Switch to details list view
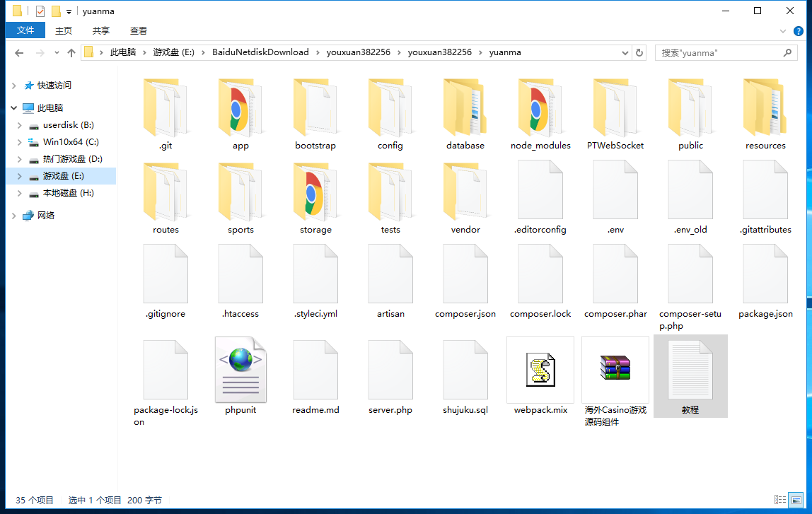 [x=780, y=500]
